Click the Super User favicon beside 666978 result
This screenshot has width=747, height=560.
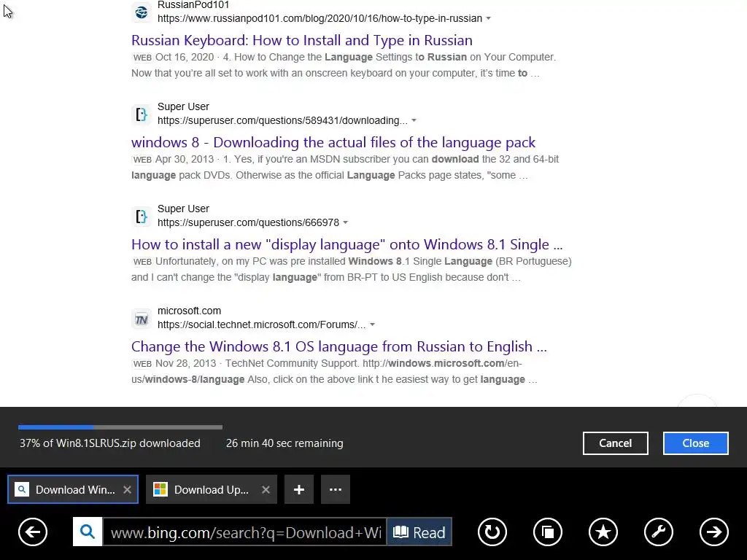pyautogui.click(x=142, y=217)
